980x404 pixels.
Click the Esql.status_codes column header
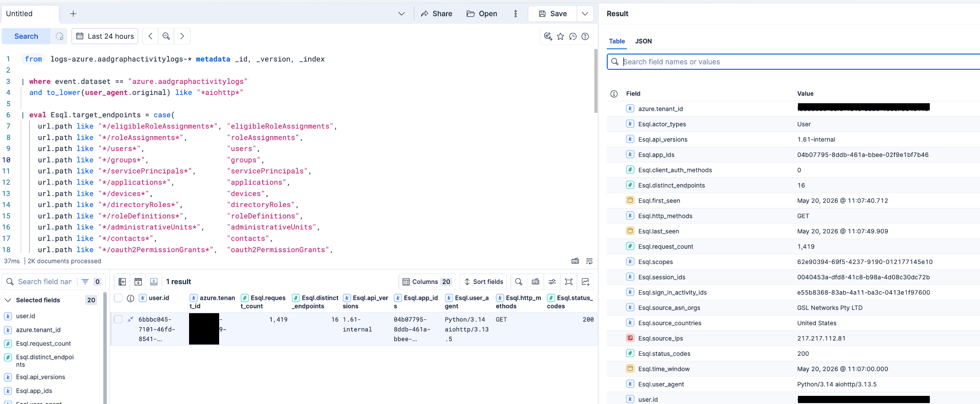click(570, 302)
